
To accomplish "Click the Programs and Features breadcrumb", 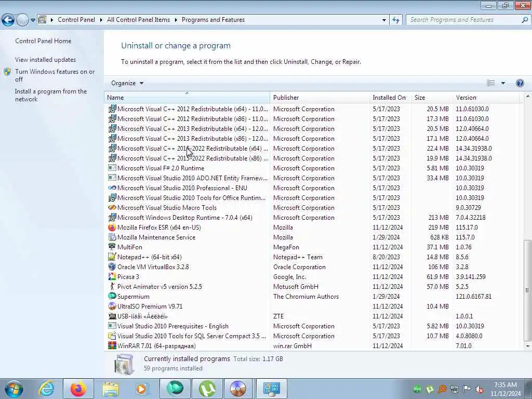I will 213,20.
